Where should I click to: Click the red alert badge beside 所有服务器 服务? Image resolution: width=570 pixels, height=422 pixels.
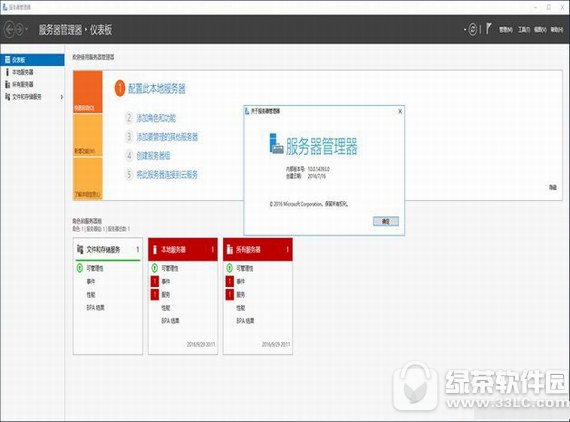coord(230,294)
